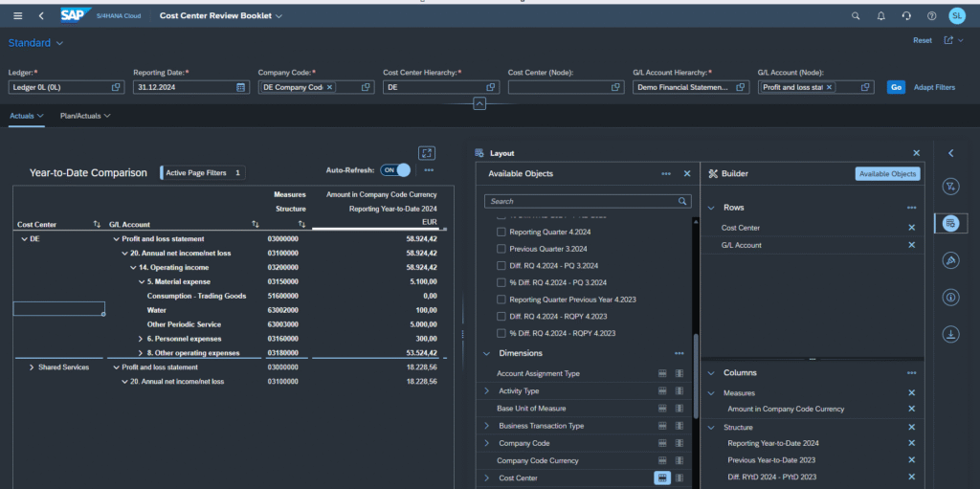The image size is (980, 489).
Task: Open the notifications bell
Action: (881, 15)
